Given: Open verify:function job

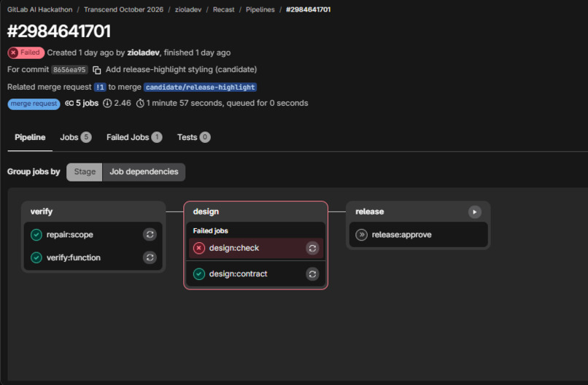Looking at the screenshot, I should [x=74, y=257].
